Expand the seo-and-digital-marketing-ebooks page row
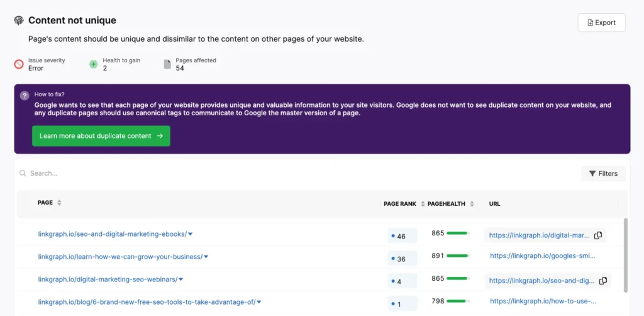This screenshot has height=316, width=644. click(x=191, y=234)
